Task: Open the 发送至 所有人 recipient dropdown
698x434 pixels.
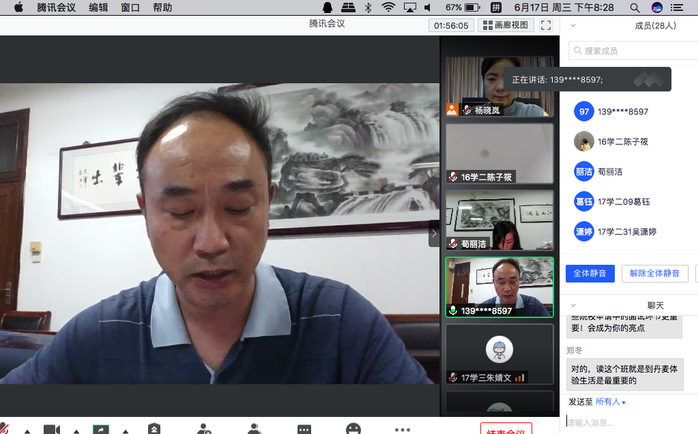Action: [611, 402]
